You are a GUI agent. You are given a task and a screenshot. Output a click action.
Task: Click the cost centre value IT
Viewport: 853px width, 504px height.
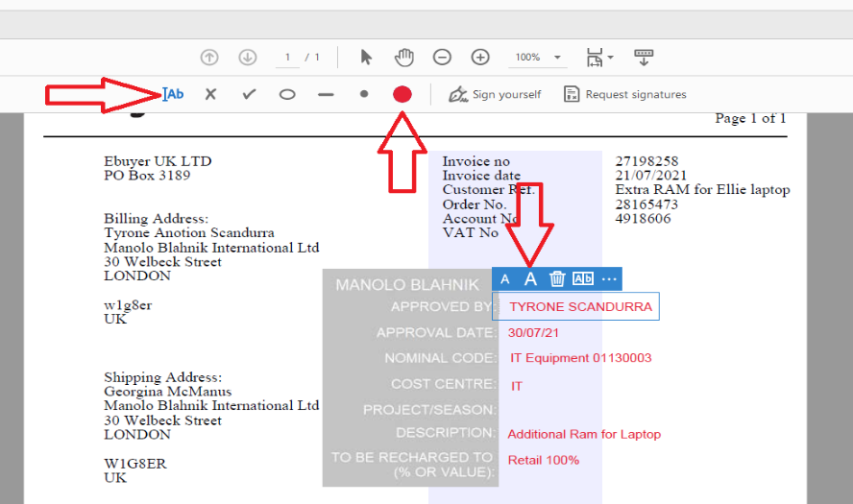tap(516, 386)
